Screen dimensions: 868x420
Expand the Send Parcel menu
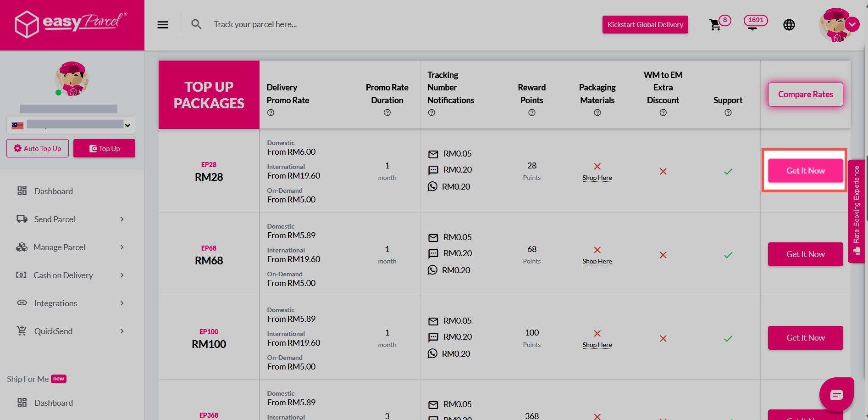coord(71,219)
